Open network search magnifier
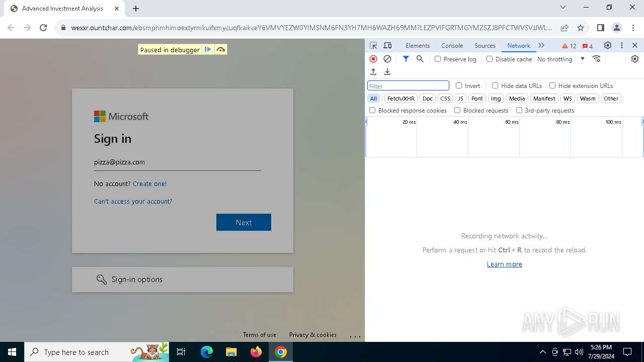The image size is (644, 362). 420,59
